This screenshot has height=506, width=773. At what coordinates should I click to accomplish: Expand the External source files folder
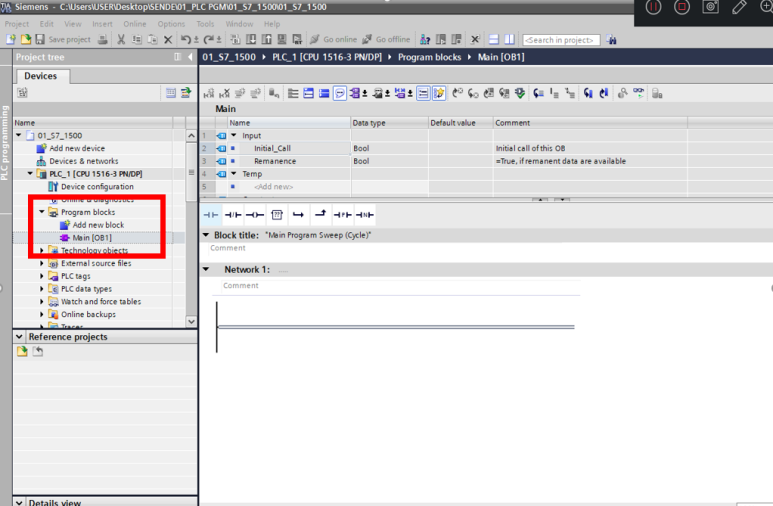[x=42, y=263]
